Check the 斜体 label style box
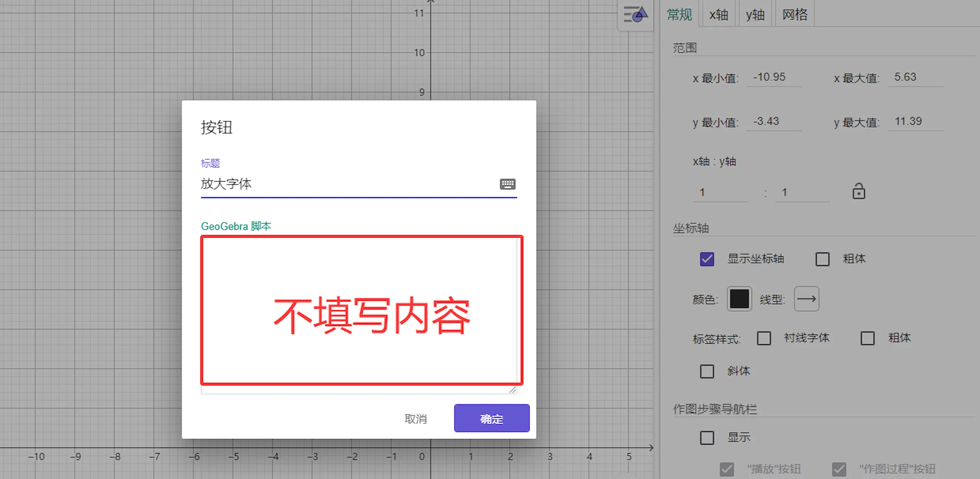This screenshot has height=479, width=980. [707, 372]
